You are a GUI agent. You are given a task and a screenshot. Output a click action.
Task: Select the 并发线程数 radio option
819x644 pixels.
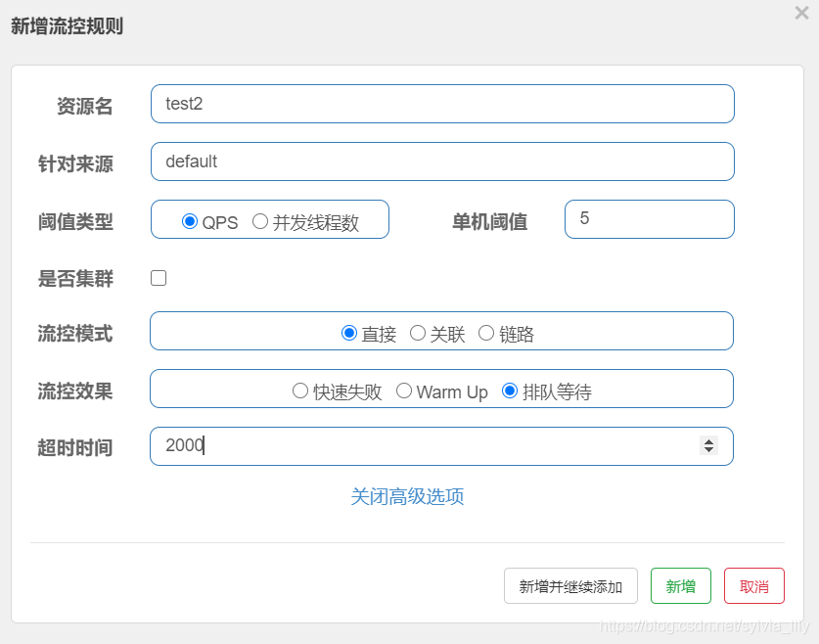pyautogui.click(x=260, y=221)
